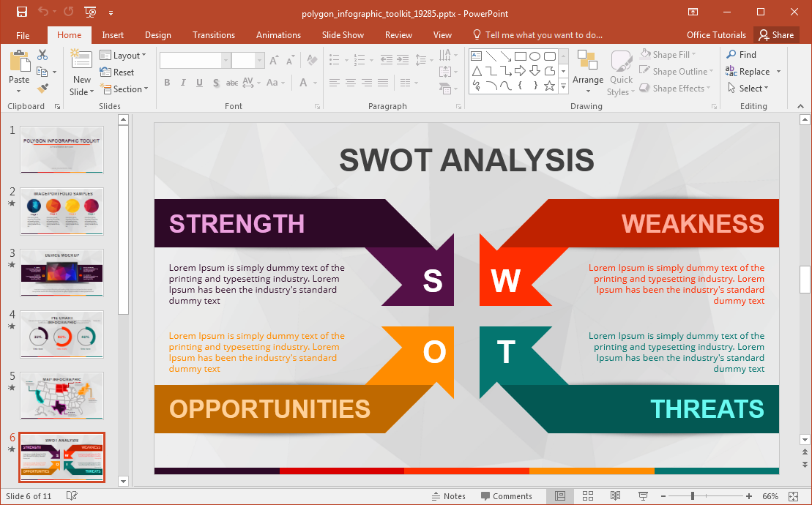Viewport: 812px width, 505px height.
Task: Start Slide Show from status bar icon
Action: [x=643, y=496]
